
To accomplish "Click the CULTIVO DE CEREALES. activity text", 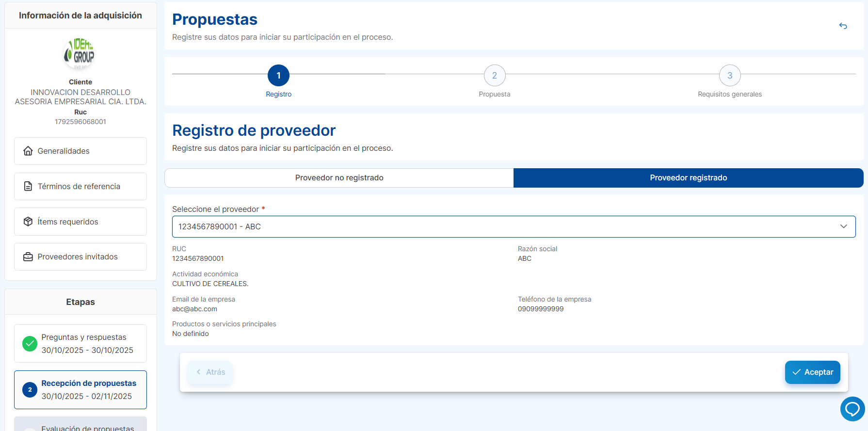I will pyautogui.click(x=210, y=284).
